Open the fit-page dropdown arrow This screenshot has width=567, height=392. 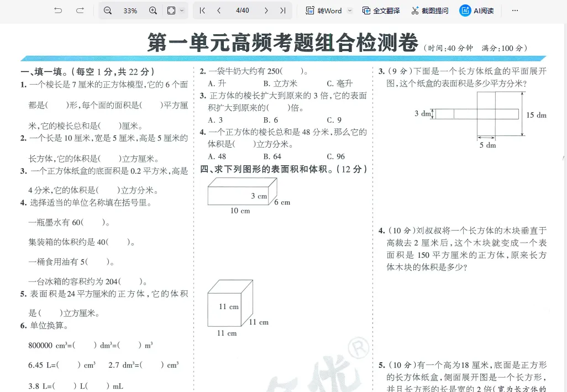[x=182, y=11]
